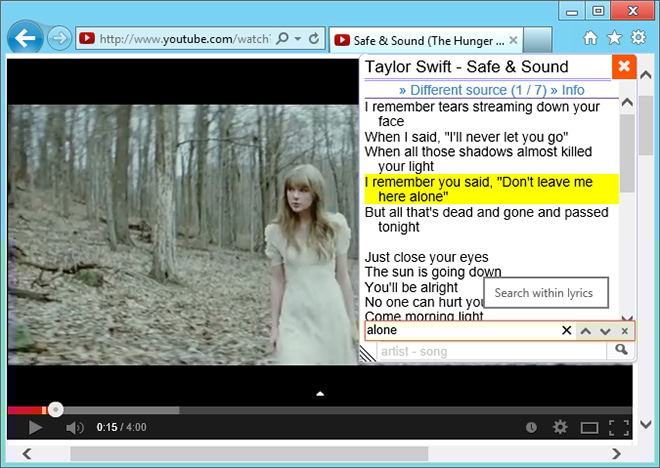The width and height of the screenshot is (660, 468).
Task: Click the magnifier to search artist - song
Action: 621,350
